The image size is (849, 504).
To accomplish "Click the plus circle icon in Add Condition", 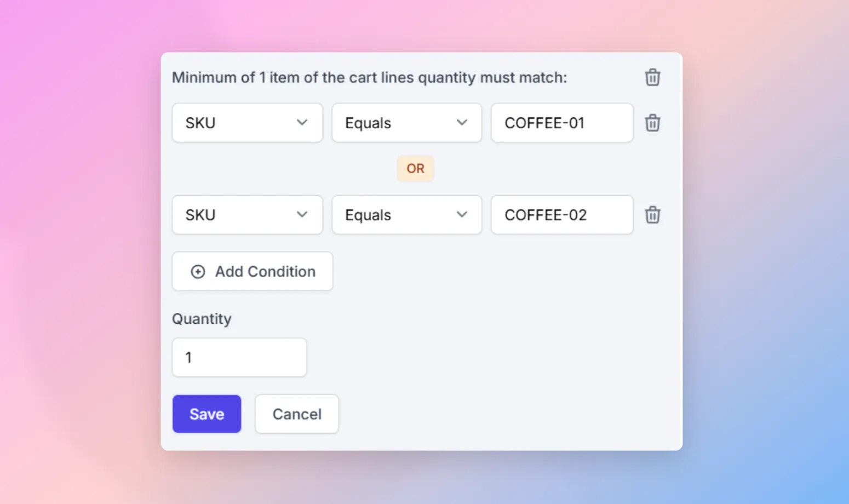I will pos(198,272).
